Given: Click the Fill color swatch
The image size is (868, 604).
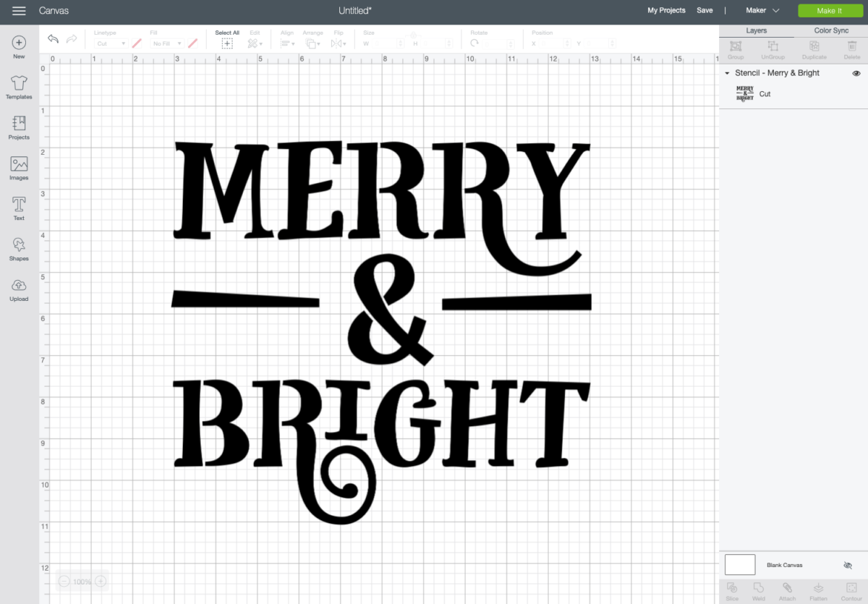Looking at the screenshot, I should click(192, 43).
